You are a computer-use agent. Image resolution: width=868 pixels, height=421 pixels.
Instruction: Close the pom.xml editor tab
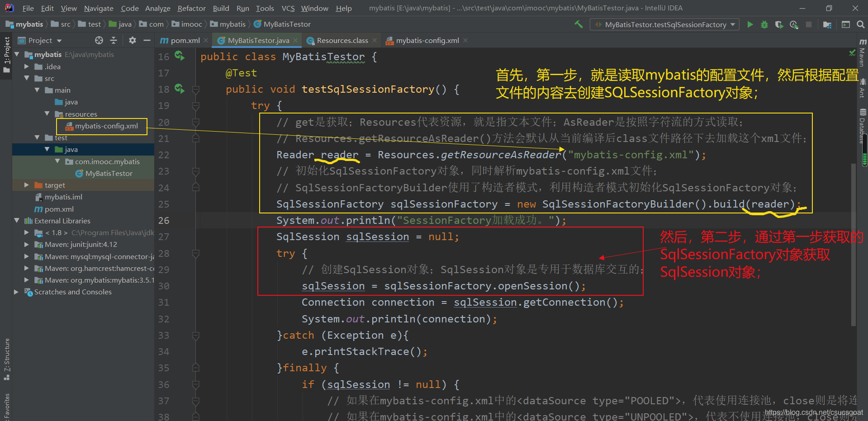point(206,40)
